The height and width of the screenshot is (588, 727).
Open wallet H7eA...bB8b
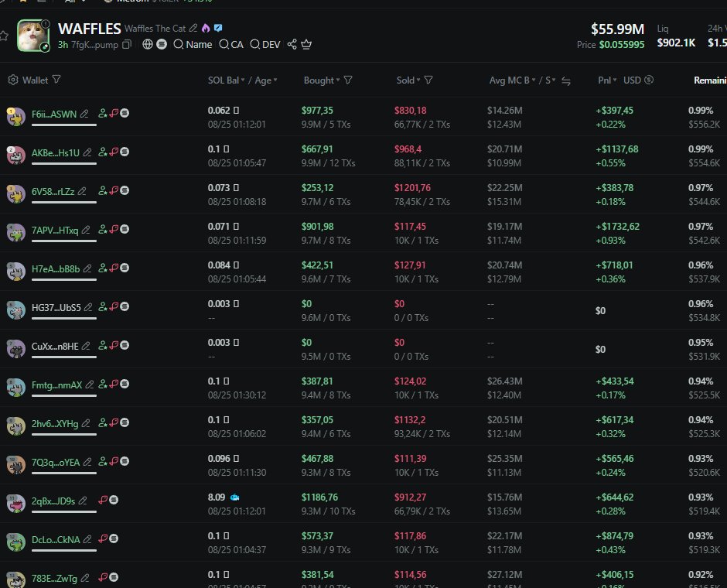56,269
